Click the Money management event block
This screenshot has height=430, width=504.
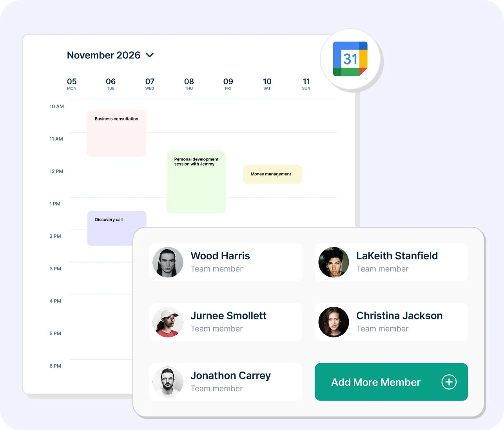[272, 174]
